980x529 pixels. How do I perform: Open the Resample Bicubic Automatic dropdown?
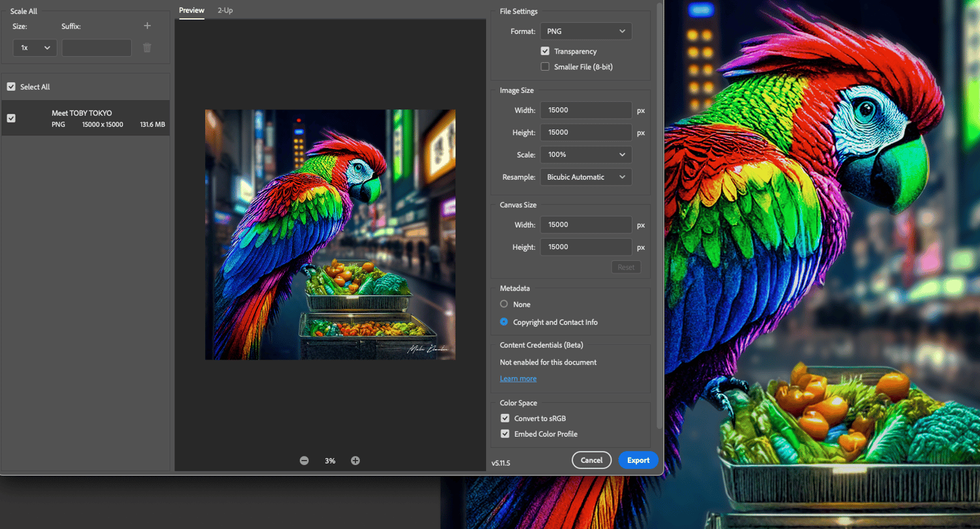(x=585, y=177)
